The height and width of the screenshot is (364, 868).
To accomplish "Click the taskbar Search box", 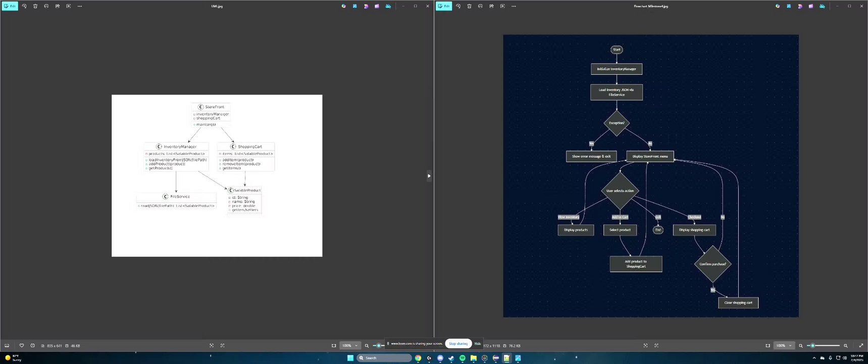I will (x=385, y=358).
